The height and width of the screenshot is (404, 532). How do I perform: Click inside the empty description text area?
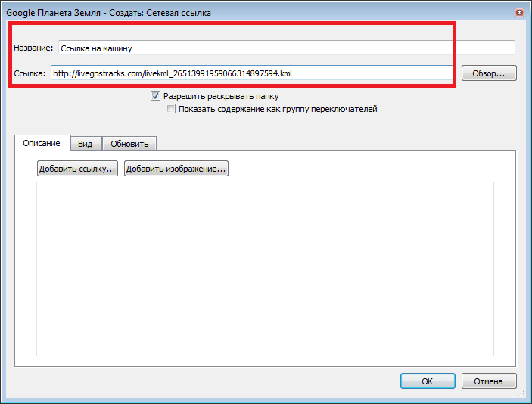coord(265,269)
